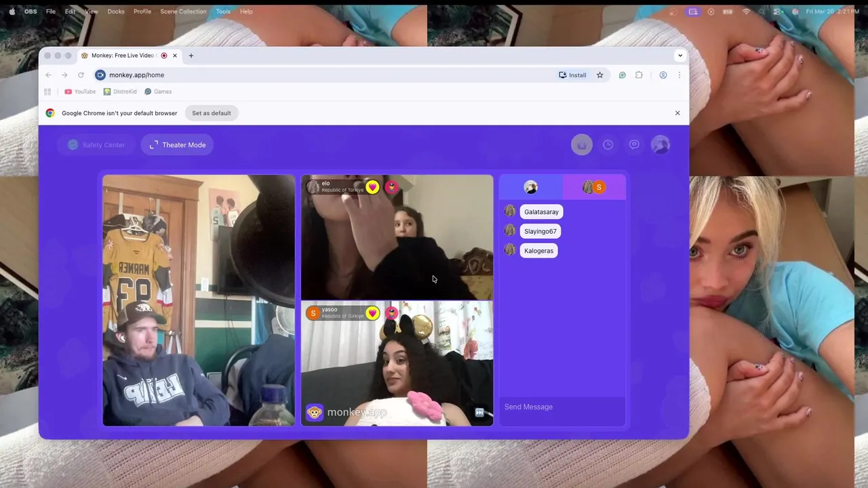This screenshot has width=868, height=488.
Task: Click the Chrome forward arrow
Action: click(64, 75)
